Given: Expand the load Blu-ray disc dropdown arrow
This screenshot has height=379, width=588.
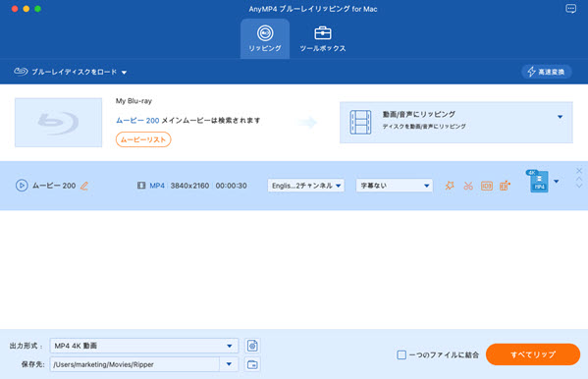Looking at the screenshot, I should [124, 73].
